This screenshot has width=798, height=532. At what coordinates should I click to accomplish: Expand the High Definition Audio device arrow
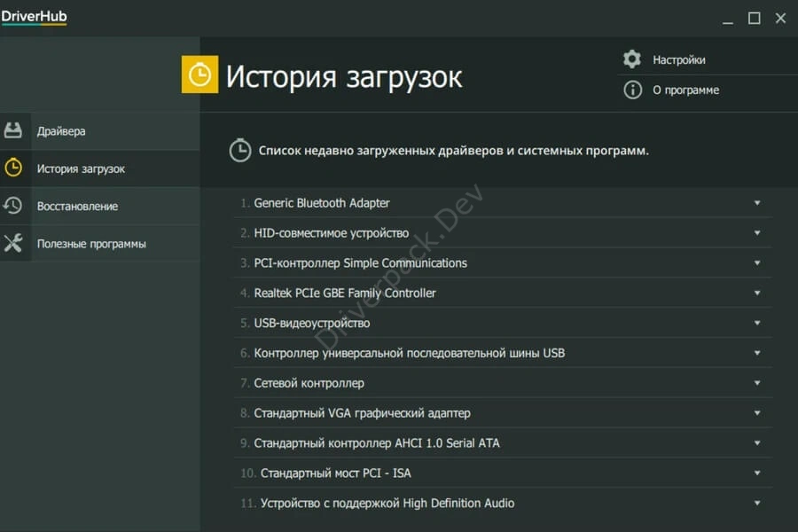(x=757, y=504)
